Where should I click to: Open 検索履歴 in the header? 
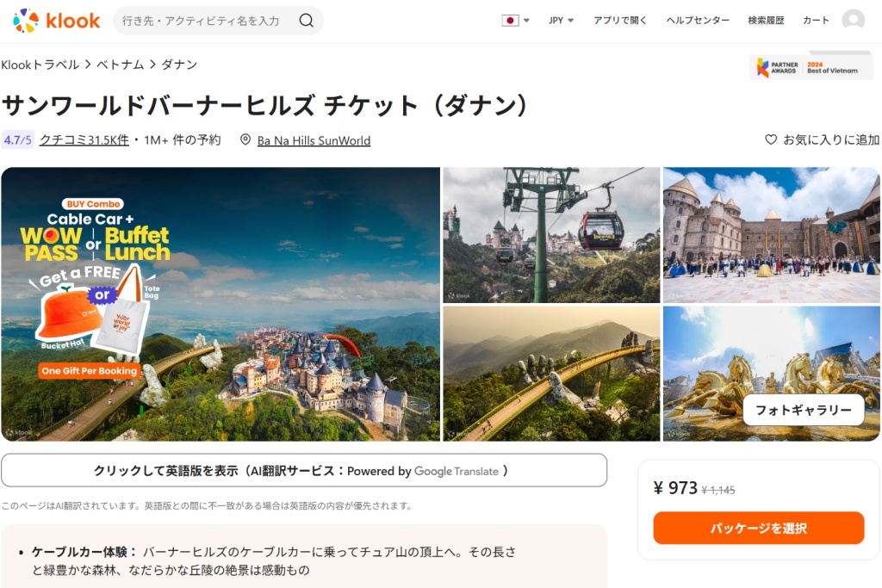click(x=766, y=21)
